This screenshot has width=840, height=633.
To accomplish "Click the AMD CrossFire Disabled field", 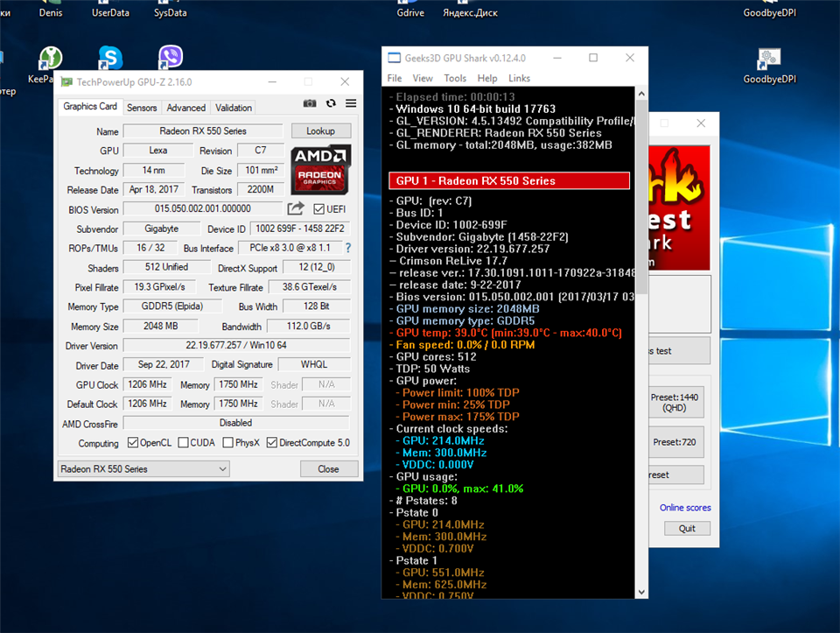I will pyautogui.click(x=236, y=423).
